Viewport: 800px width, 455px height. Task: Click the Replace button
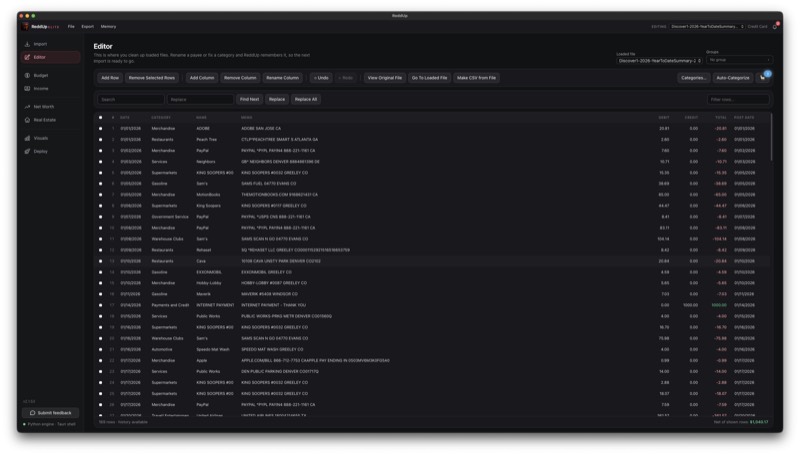(277, 99)
